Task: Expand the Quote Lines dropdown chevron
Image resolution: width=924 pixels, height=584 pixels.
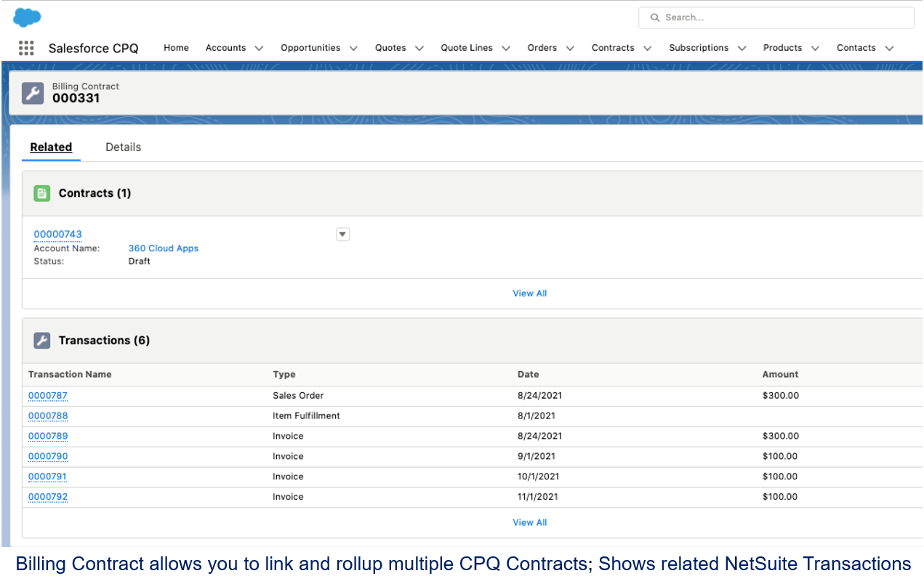Action: (x=506, y=49)
